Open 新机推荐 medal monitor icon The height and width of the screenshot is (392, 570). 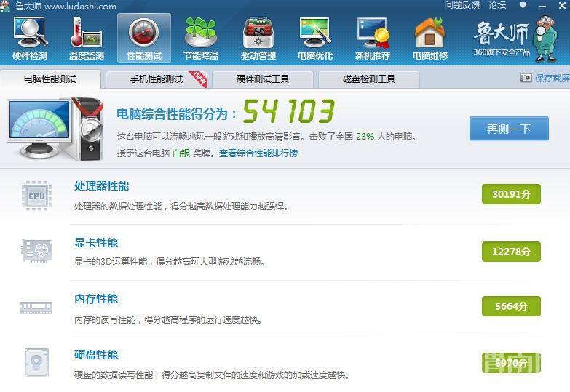point(373,38)
